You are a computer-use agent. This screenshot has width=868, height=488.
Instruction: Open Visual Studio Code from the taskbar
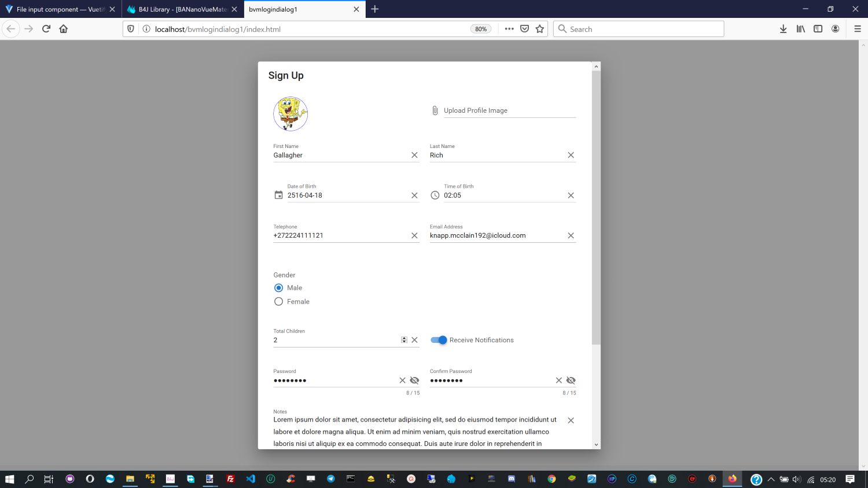[251, 479]
